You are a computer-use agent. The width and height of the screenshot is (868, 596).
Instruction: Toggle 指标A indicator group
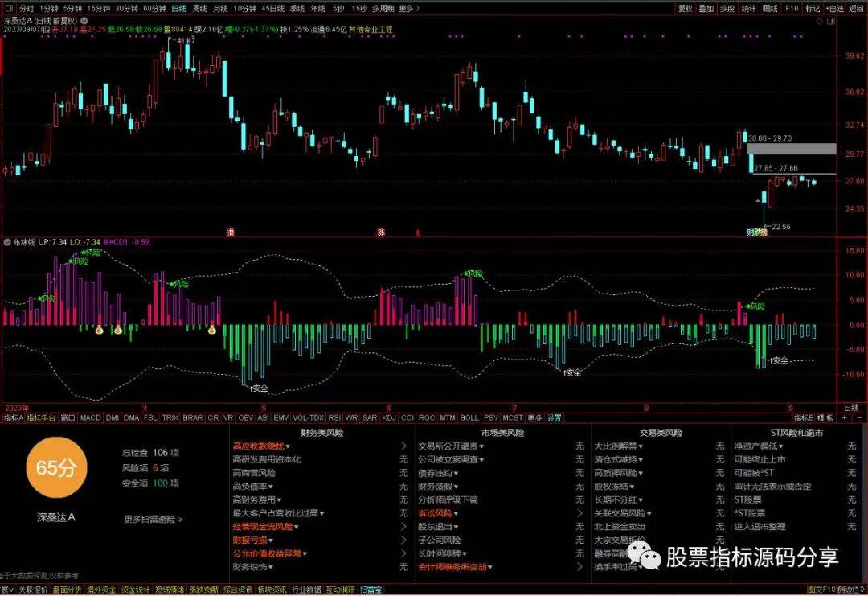pyautogui.click(x=14, y=417)
